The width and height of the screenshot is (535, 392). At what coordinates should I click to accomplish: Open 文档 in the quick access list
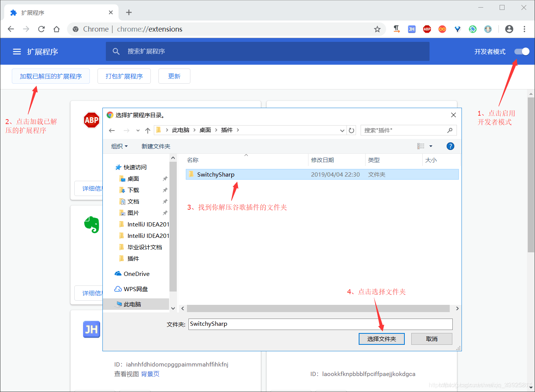tap(133, 201)
